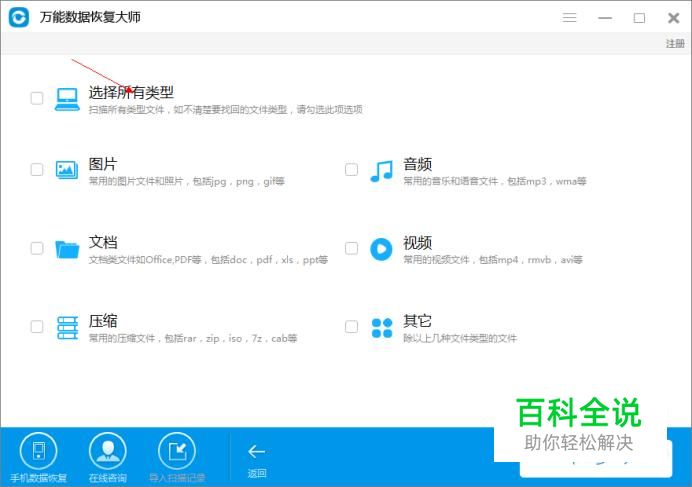
Task: Click the folder icon beside 文档
Action: 67,249
